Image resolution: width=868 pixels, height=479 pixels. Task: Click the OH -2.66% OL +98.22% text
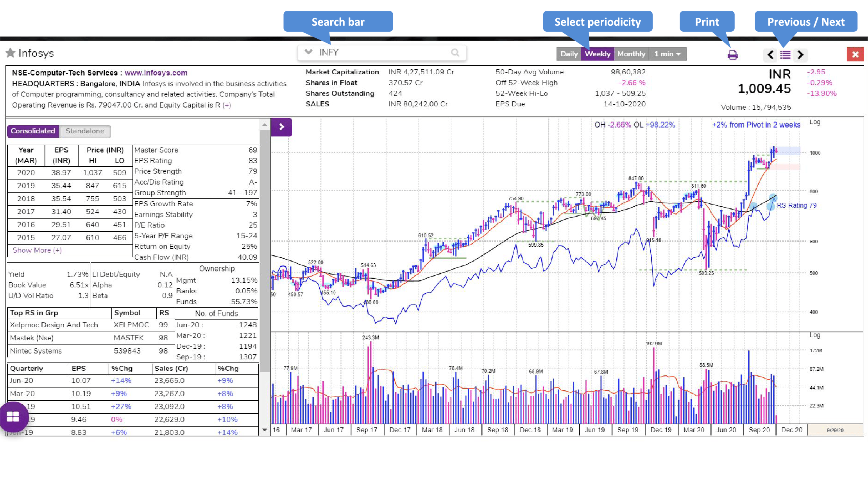coord(635,125)
